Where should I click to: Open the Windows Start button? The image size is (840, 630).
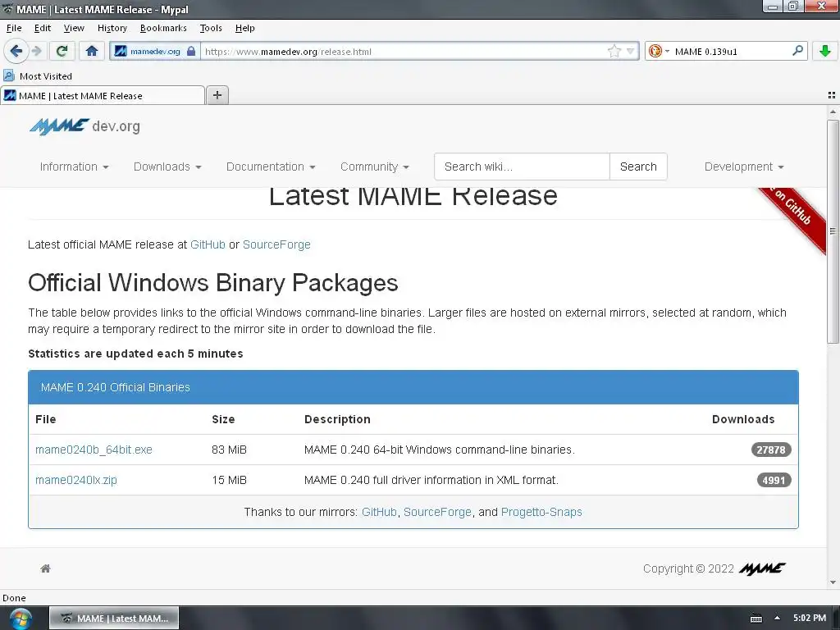(21, 619)
